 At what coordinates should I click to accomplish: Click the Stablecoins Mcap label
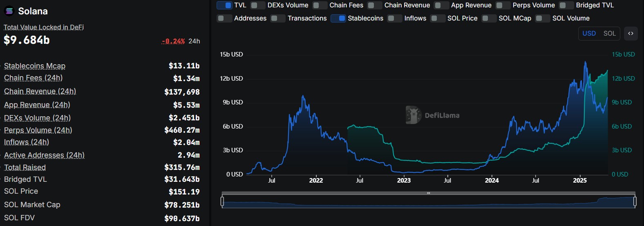click(x=35, y=66)
